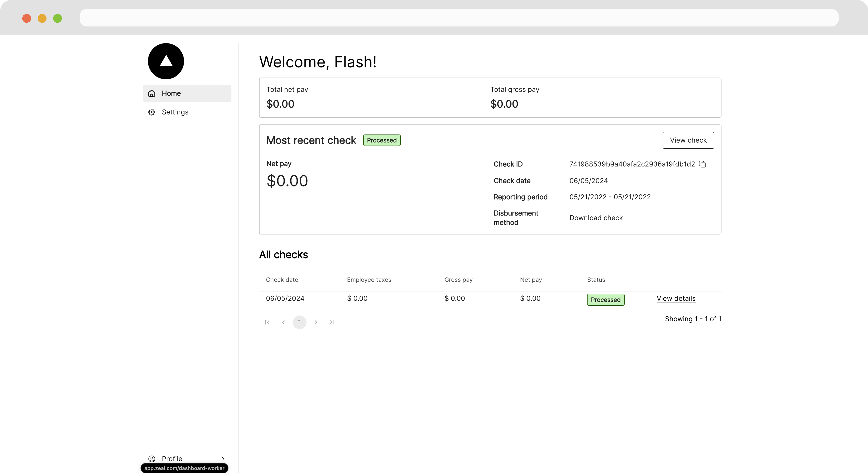Go to first page of checks

click(267, 322)
